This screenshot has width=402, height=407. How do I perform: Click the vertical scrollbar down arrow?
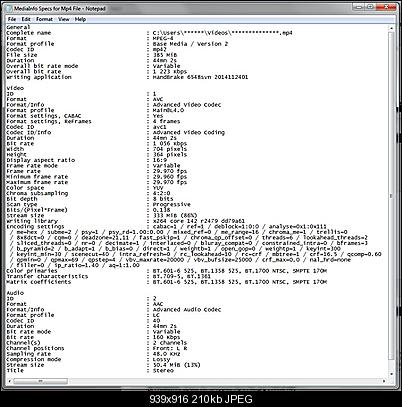click(392, 374)
